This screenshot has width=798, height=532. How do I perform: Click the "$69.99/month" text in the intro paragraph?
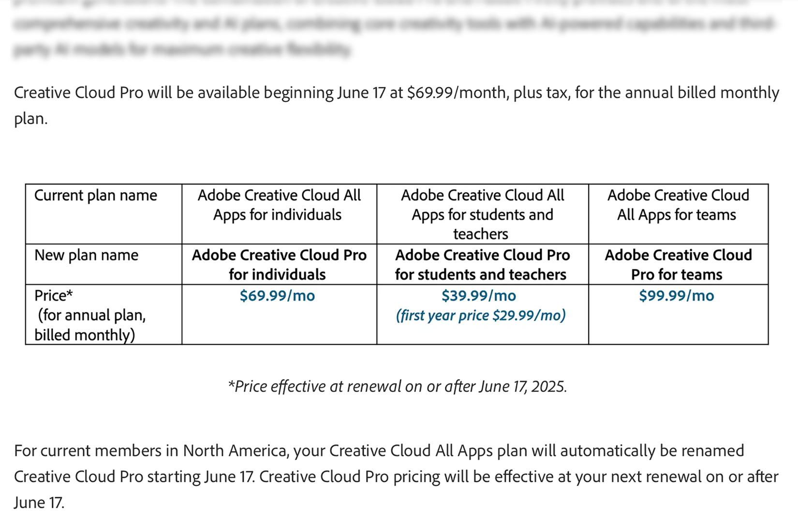coord(457,92)
